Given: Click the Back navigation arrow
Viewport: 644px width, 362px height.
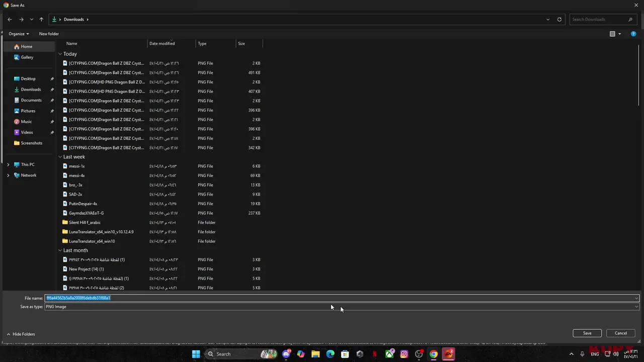Looking at the screenshot, I should [x=10, y=19].
